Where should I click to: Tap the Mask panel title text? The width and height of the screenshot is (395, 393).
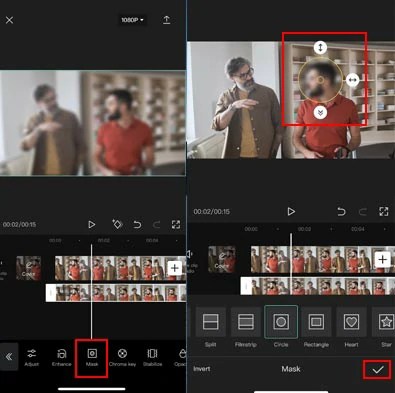[291, 369]
